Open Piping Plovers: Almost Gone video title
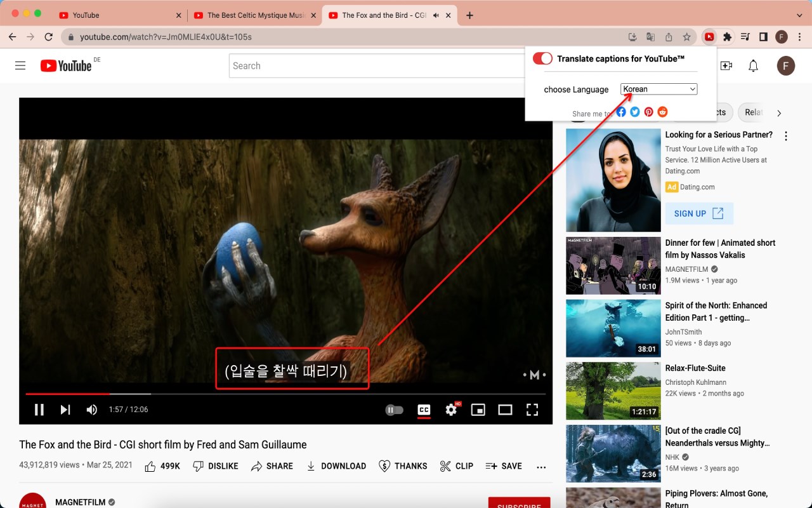Screen dimensions: 812x508 tap(716, 499)
